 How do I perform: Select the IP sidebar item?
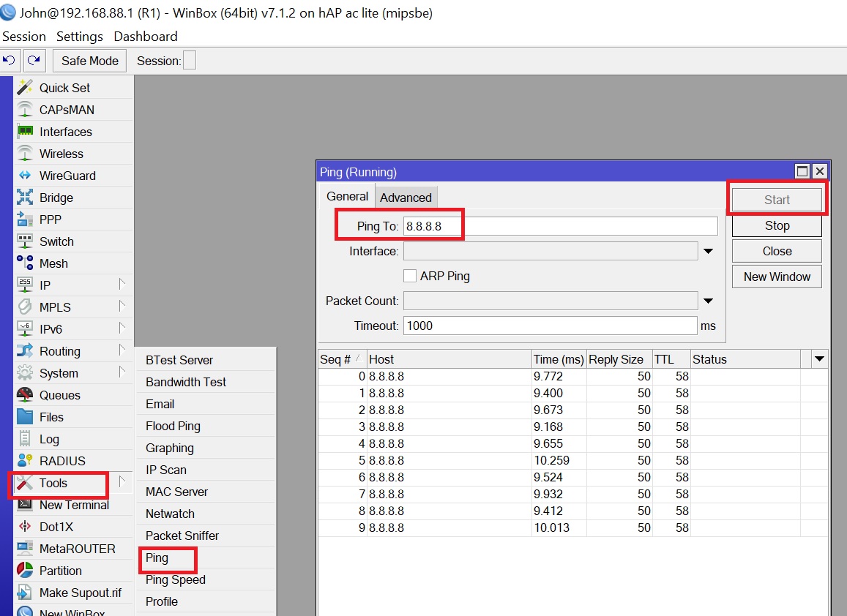[x=73, y=285]
